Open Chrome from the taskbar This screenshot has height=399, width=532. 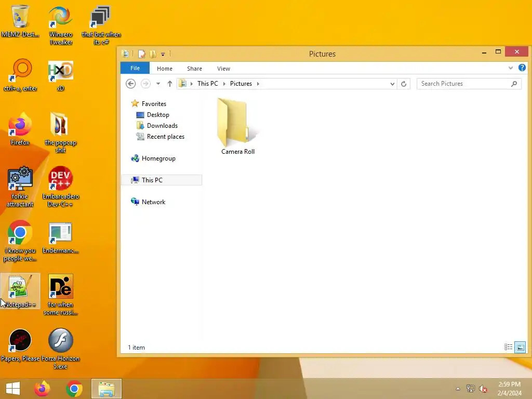[74, 389]
